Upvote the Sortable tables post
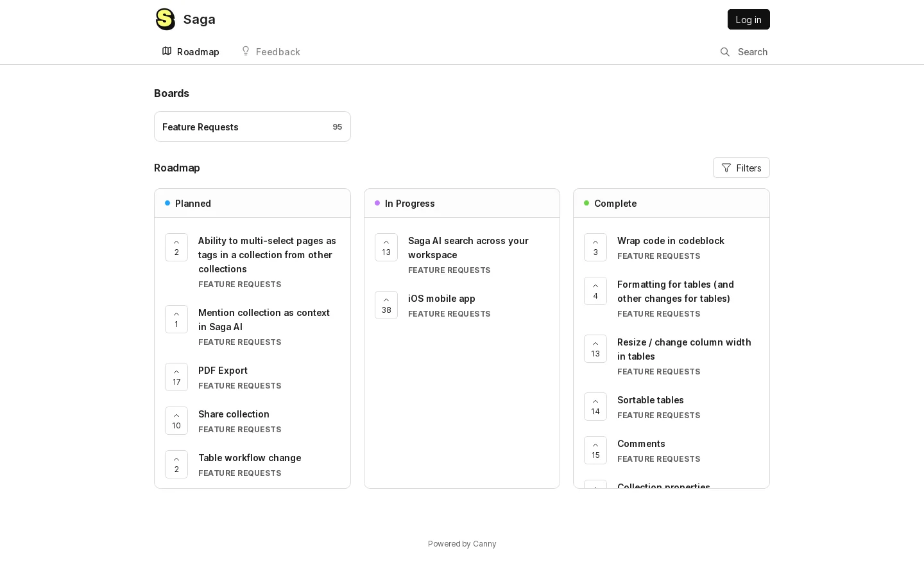The width and height of the screenshot is (924, 578). pyautogui.click(x=595, y=407)
